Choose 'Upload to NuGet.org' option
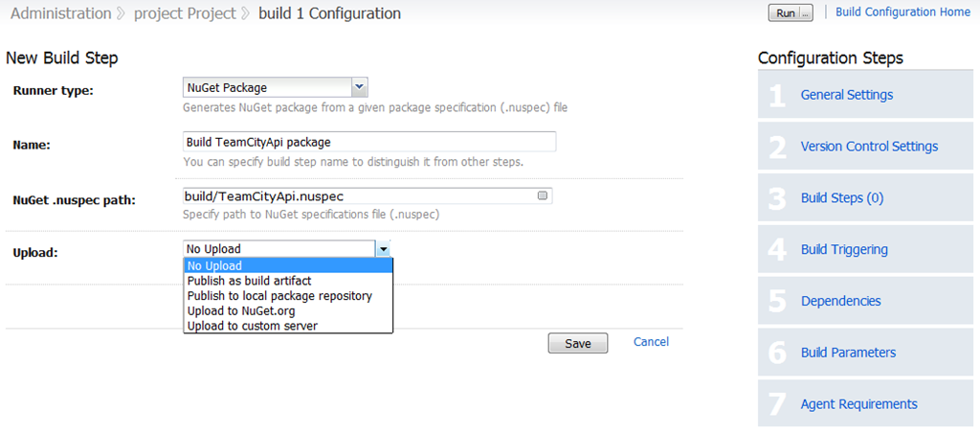Viewport: 980px width, 434px height. [x=288, y=310]
